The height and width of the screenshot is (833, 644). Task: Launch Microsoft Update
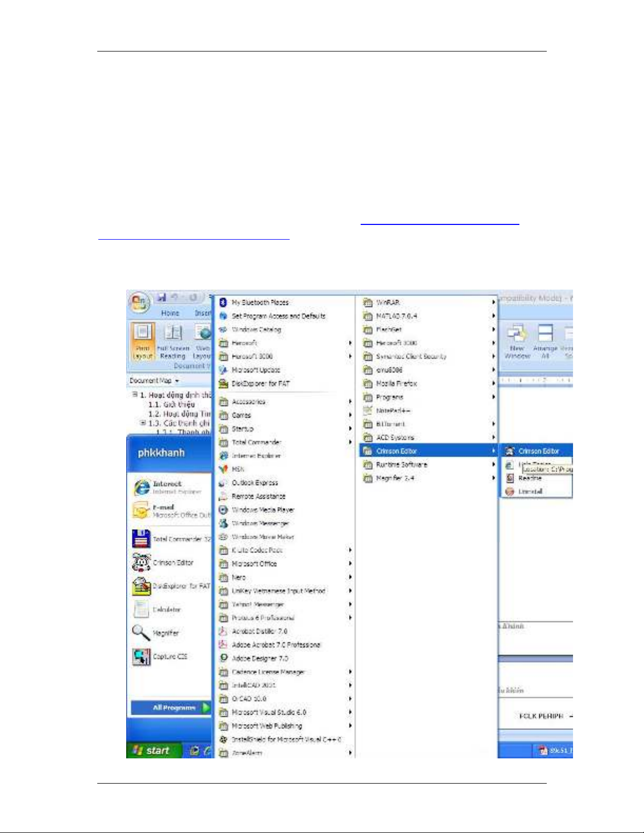point(250,370)
